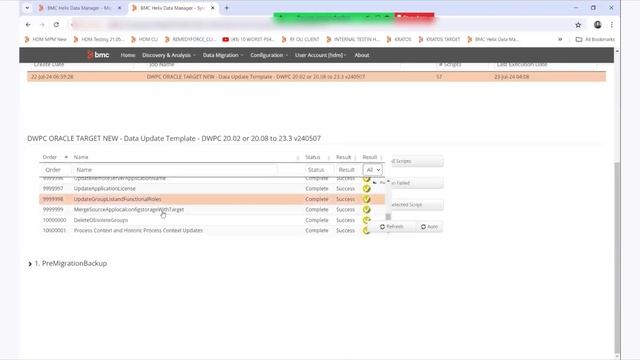Focus the Name filter input
Image resolution: width=640 pixels, height=360 pixels.
click(x=176, y=170)
